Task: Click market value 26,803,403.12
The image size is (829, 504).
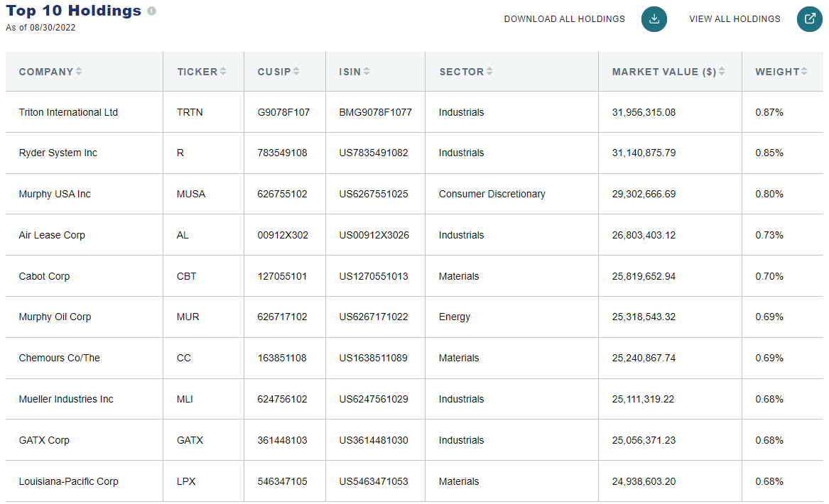Action: [644, 236]
